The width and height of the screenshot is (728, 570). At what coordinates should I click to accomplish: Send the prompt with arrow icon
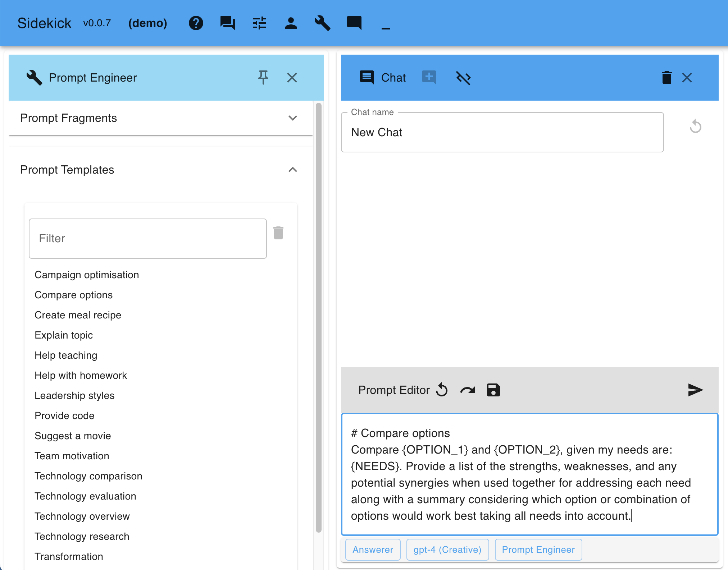(x=695, y=390)
